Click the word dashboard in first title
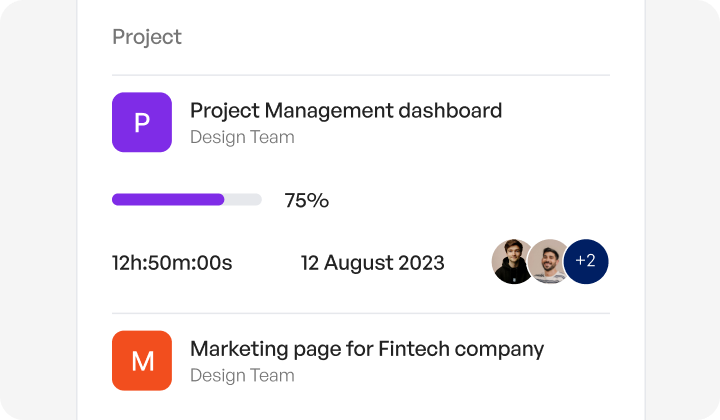The height and width of the screenshot is (420, 720). [450, 111]
